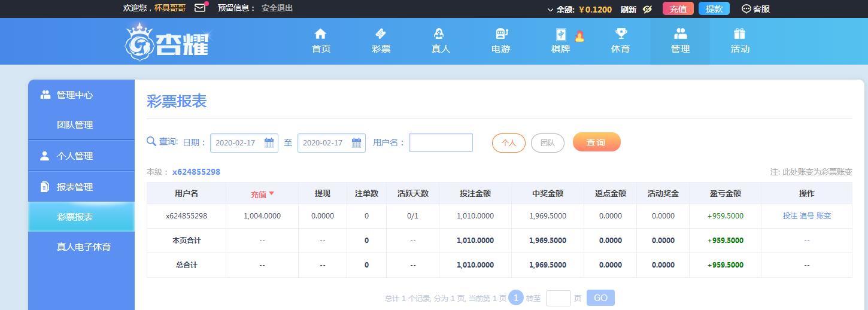The width and height of the screenshot is (868, 310).
Task: Click 安全退出 logout link
Action: [277, 8]
